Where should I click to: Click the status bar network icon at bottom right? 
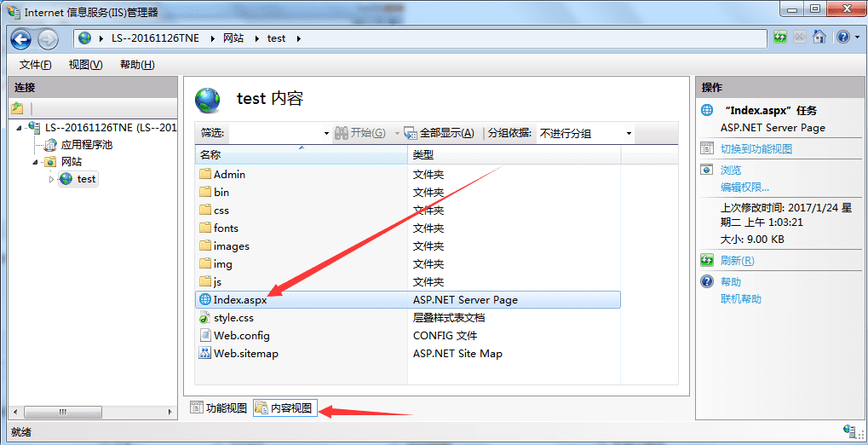850,431
